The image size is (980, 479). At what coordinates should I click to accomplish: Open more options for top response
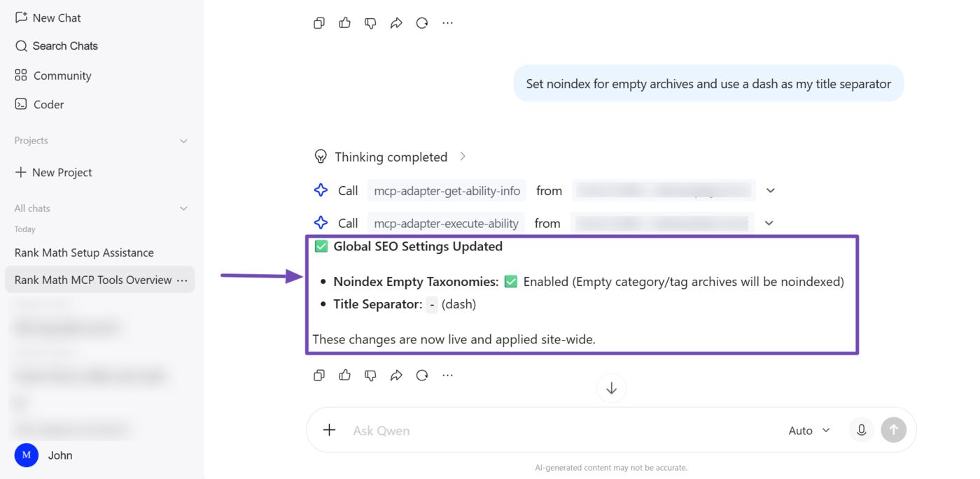click(447, 23)
